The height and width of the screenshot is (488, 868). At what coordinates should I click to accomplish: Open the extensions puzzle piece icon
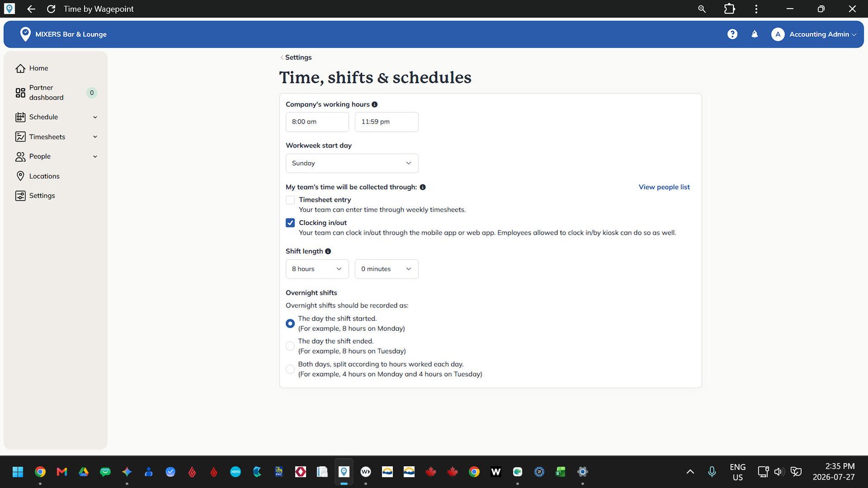[730, 9]
